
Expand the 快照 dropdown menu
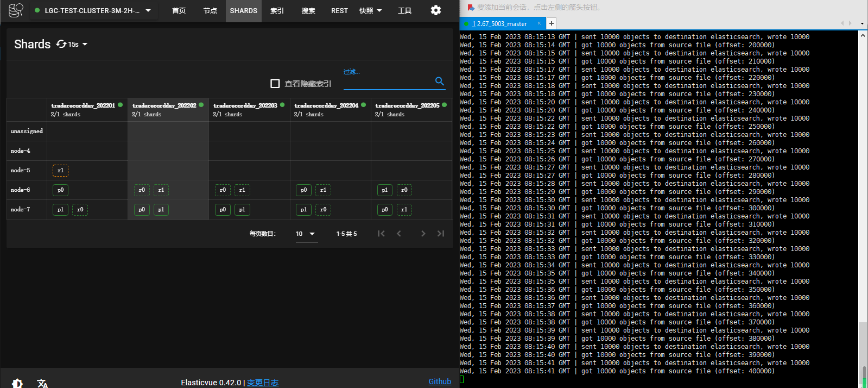click(x=371, y=11)
